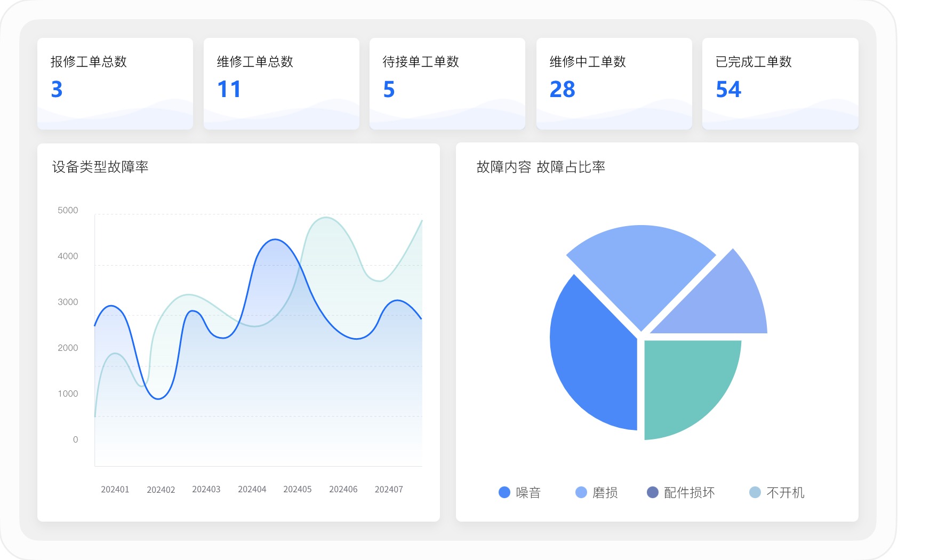Screen dimensions: 946x560
Task: Click x-axis label 202401
Action: coord(115,490)
